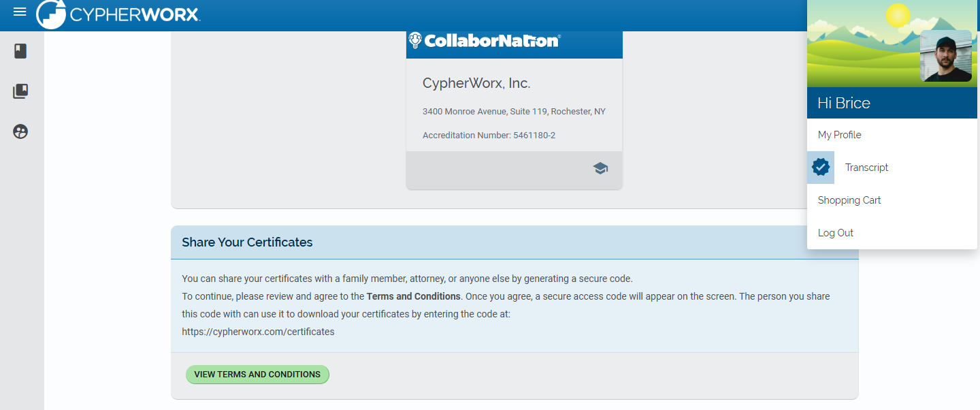Click View Terms and Conditions button
The width and height of the screenshot is (980, 410).
point(257,375)
